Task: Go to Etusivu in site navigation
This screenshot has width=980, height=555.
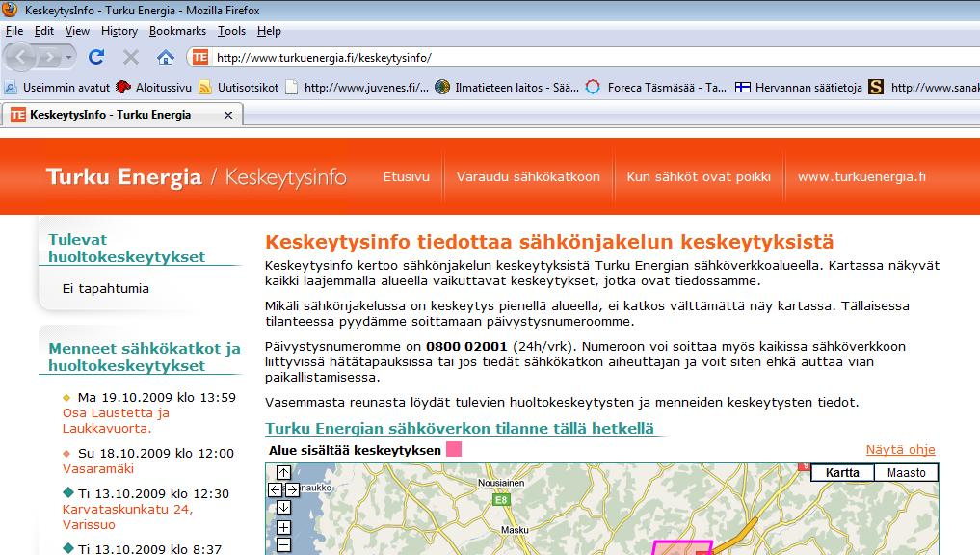Action: (407, 177)
